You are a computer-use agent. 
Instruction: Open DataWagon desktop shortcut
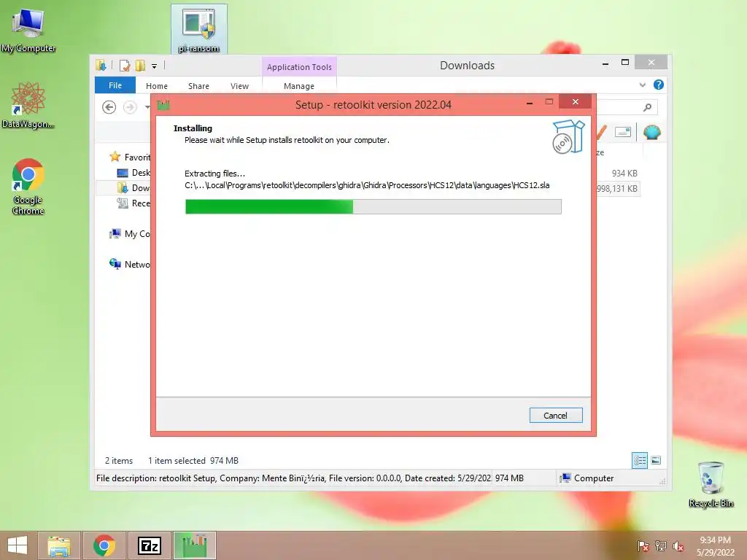(28, 106)
